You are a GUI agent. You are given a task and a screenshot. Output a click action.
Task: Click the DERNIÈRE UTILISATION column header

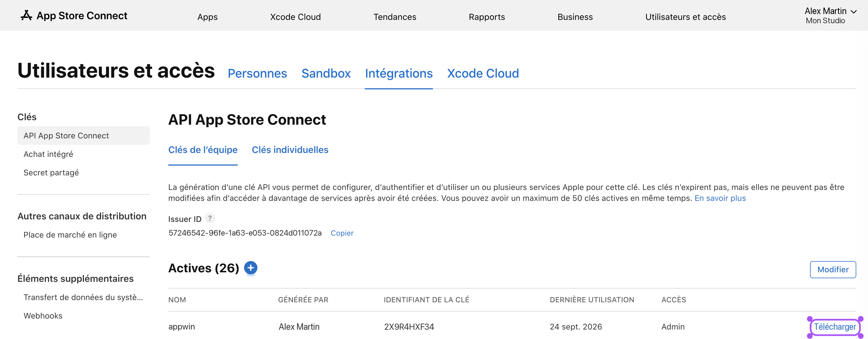click(x=592, y=300)
